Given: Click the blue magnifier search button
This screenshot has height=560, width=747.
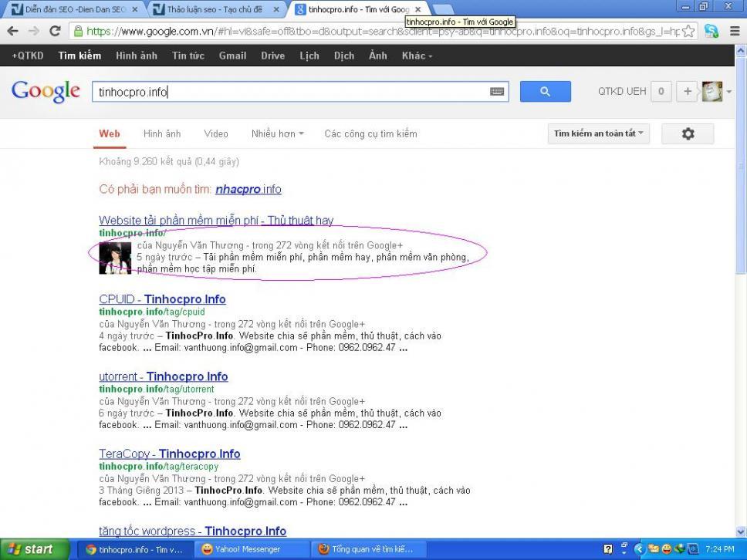Looking at the screenshot, I should coord(545,92).
